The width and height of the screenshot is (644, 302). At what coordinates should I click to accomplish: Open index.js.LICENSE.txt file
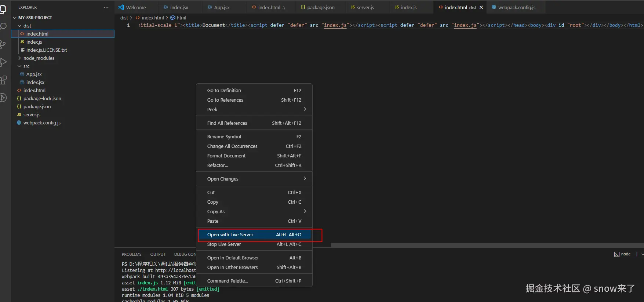(x=63, y=50)
